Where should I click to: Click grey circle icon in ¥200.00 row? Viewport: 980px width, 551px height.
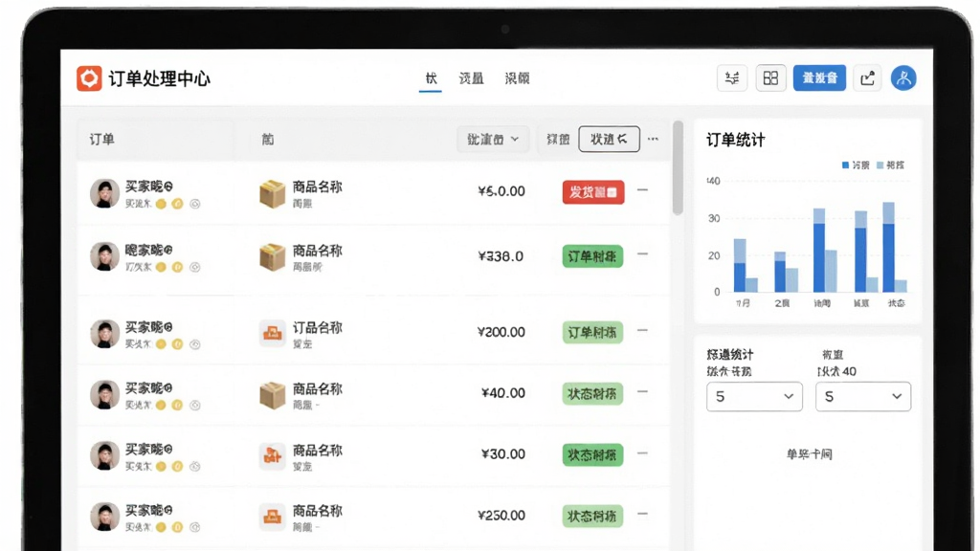pyautogui.click(x=195, y=344)
